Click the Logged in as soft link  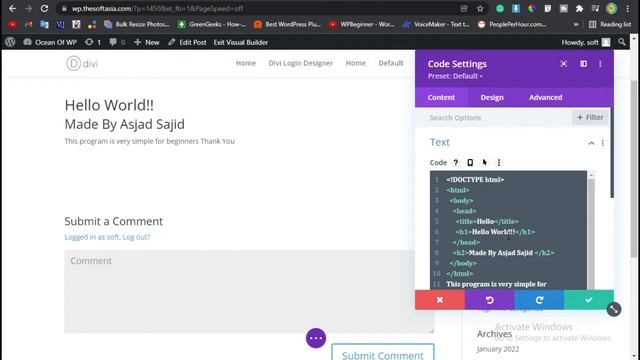pyautogui.click(x=92, y=237)
